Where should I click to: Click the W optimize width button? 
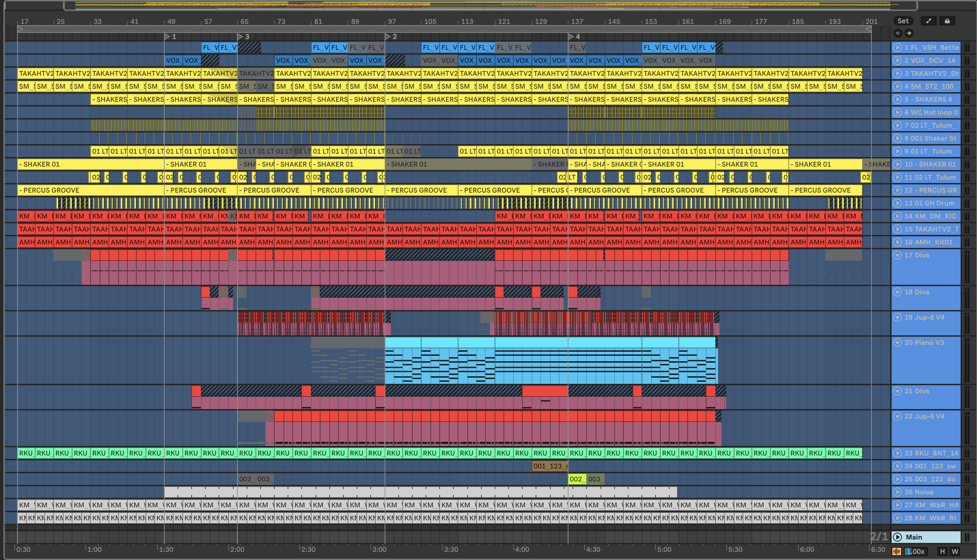click(955, 551)
